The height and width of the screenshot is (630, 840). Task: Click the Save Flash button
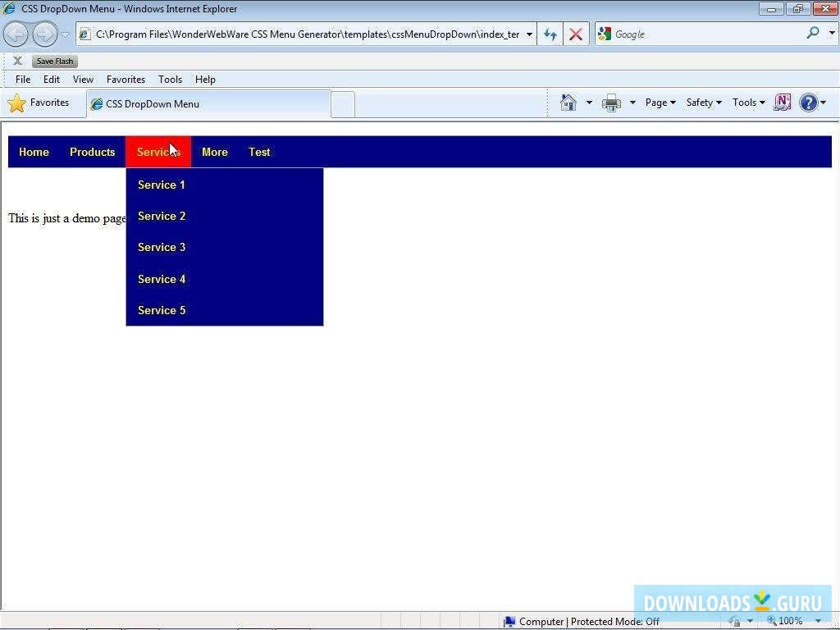(x=55, y=61)
